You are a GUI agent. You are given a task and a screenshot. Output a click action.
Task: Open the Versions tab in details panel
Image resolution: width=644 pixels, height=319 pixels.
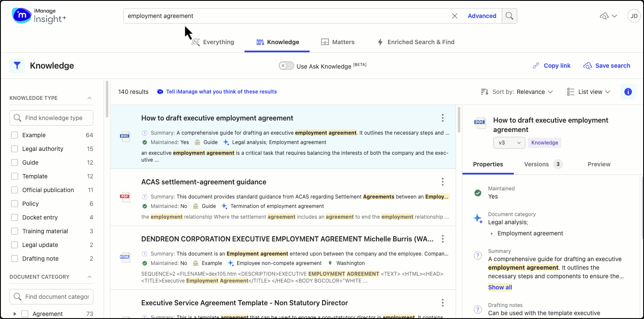click(543, 164)
